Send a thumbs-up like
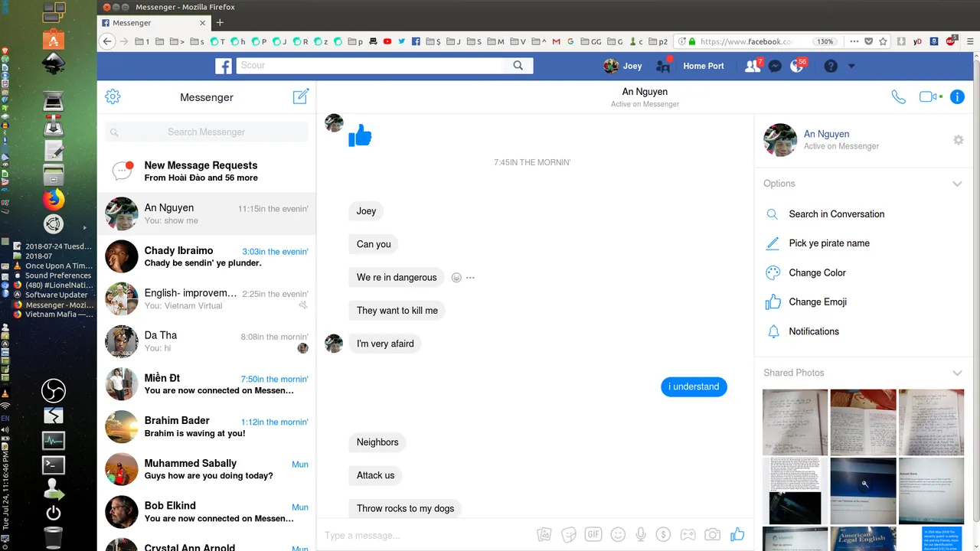Viewport: 980px width, 551px height. (737, 534)
